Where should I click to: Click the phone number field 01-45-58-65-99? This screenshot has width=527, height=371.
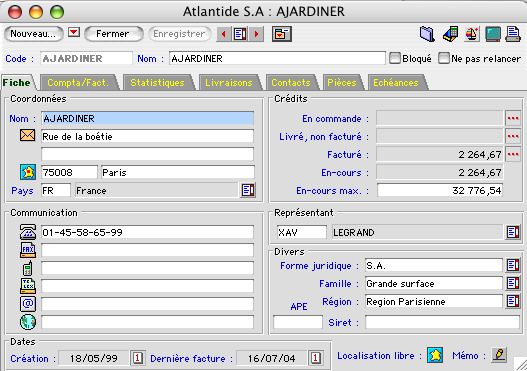coord(148,232)
